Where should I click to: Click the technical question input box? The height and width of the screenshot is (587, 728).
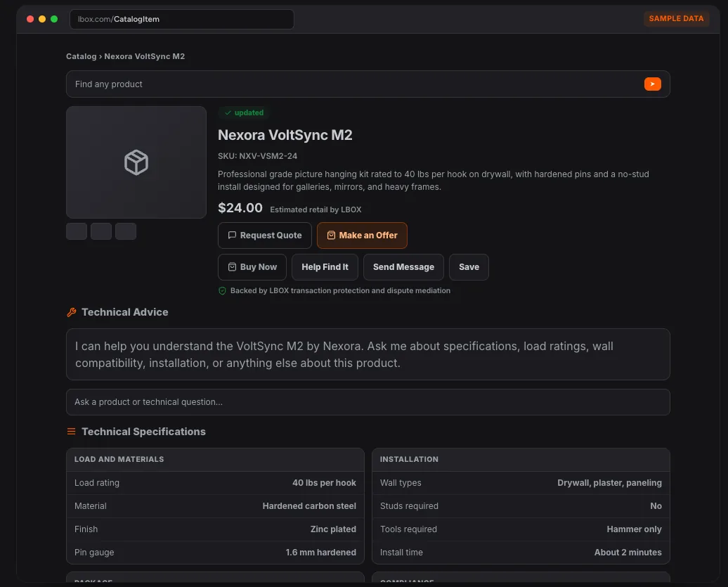point(368,402)
